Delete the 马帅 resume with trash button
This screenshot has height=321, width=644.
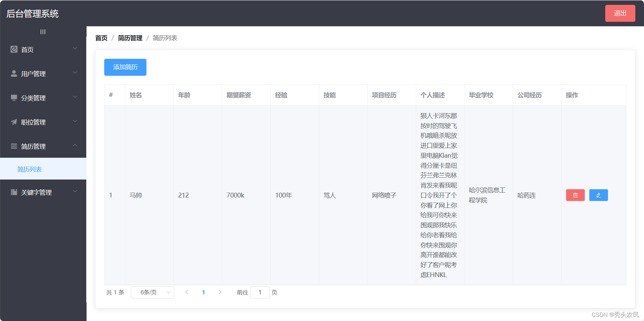[x=575, y=195]
